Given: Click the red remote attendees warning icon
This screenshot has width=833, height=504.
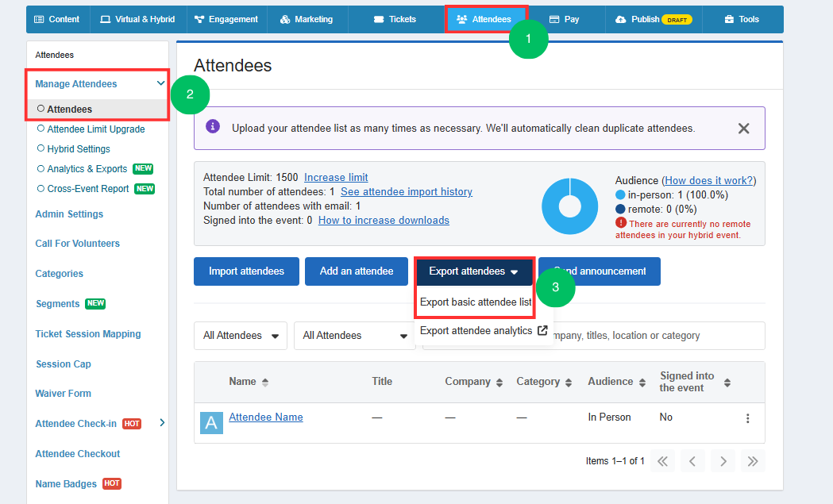Looking at the screenshot, I should pos(620,223).
